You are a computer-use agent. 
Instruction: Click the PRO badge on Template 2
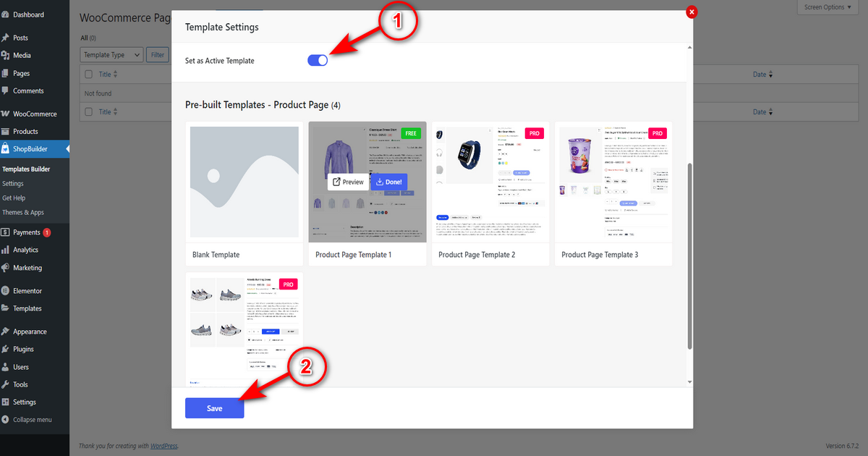tap(534, 133)
